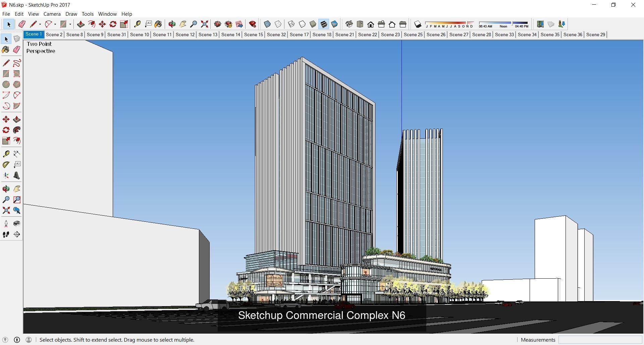Toggle Shadows on or off

tap(418, 24)
